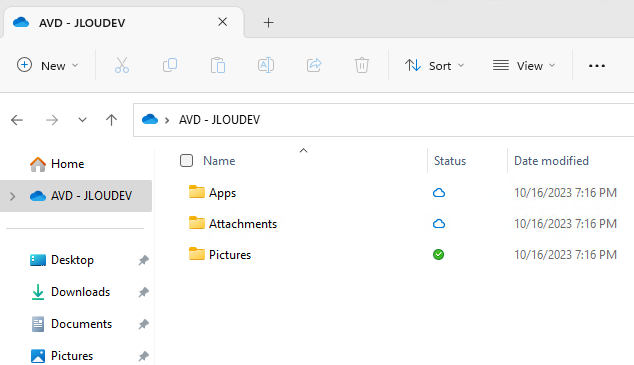Unpin Desktop using its pin icon
This screenshot has height=365, width=634.
point(144,260)
